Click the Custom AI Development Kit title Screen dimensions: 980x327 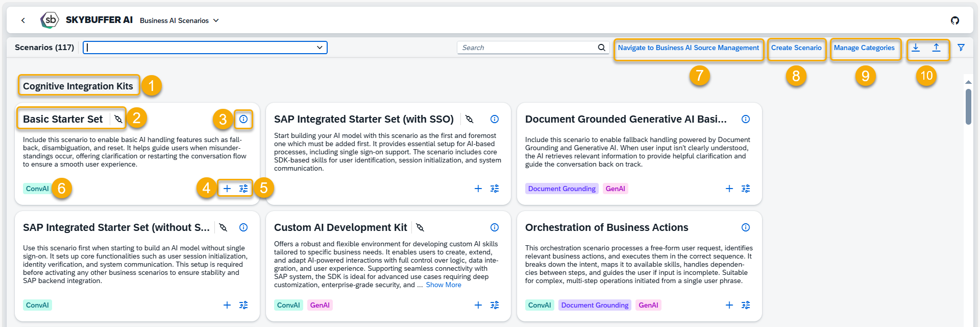click(340, 227)
